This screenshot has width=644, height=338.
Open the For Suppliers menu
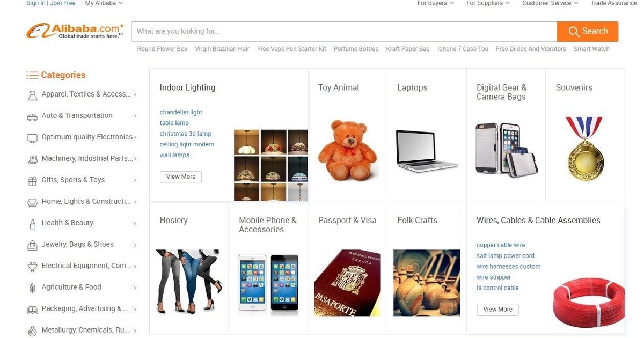click(488, 3)
